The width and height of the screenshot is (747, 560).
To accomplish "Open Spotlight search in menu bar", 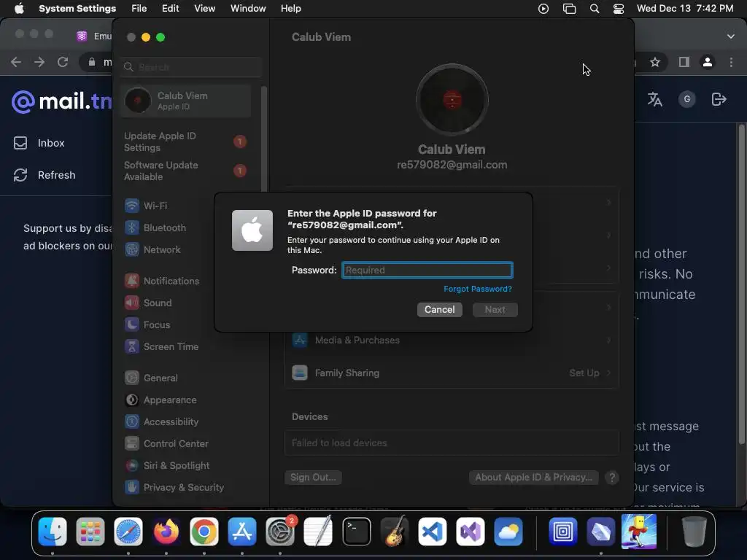I will point(594,9).
